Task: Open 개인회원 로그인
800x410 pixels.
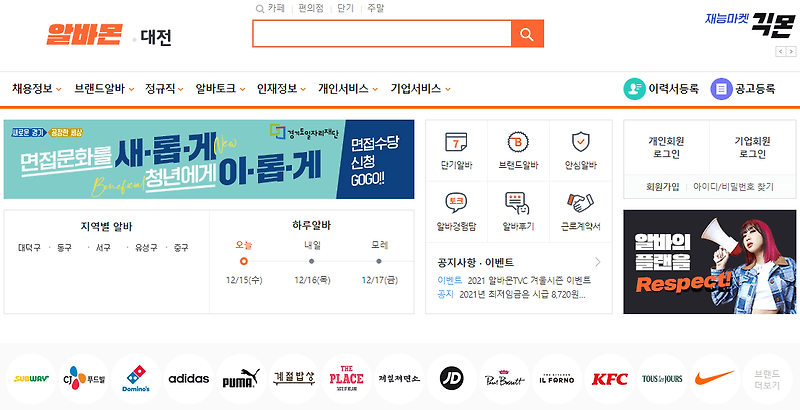Action: click(x=666, y=147)
